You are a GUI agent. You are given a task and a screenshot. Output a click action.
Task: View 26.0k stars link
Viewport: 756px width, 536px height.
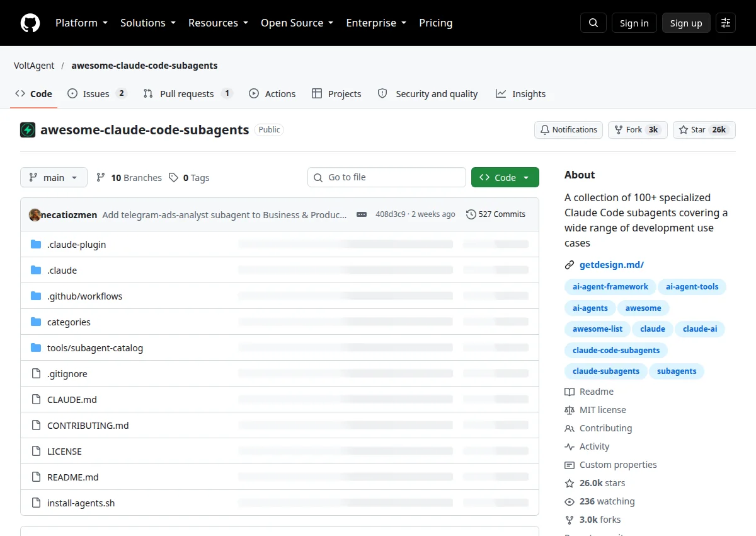(x=595, y=483)
